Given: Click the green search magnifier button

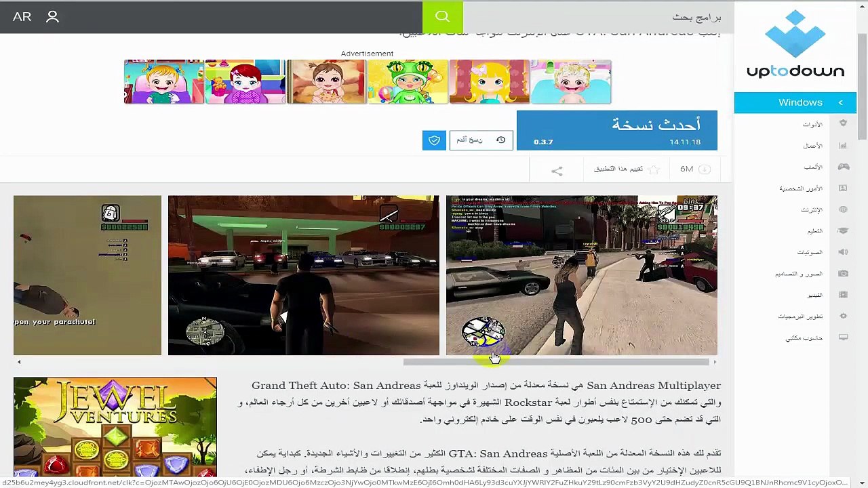Looking at the screenshot, I should click(x=442, y=17).
